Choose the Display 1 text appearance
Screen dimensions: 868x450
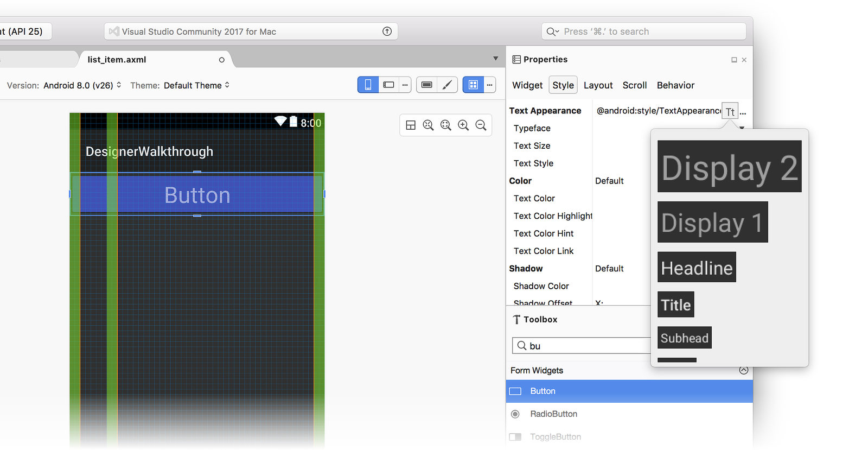(x=713, y=222)
